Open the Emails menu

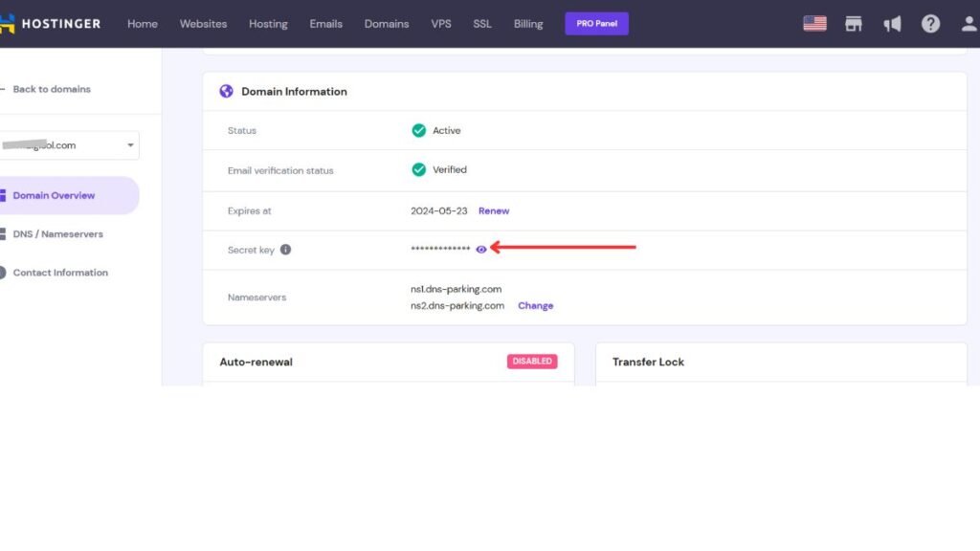(x=325, y=24)
